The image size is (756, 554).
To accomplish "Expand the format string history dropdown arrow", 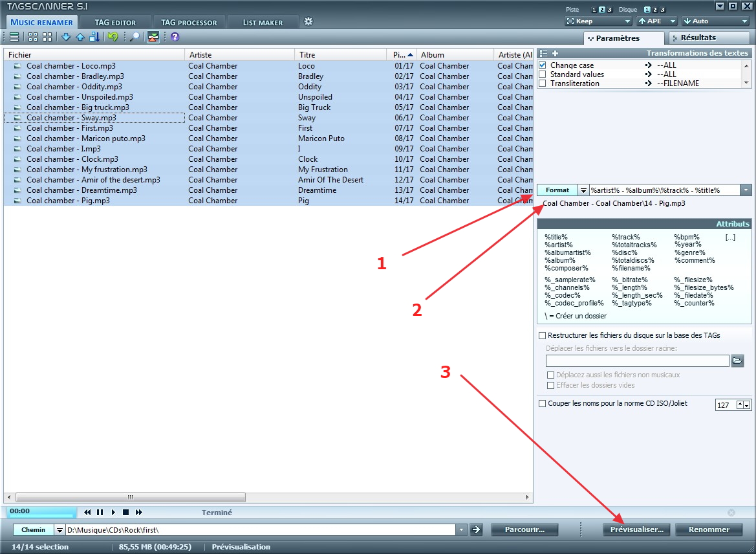I will pyautogui.click(x=746, y=190).
